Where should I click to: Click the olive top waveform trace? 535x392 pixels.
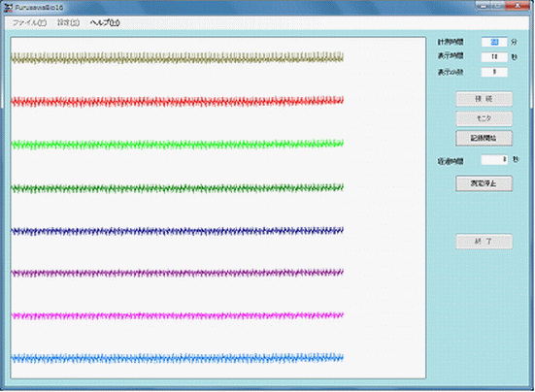click(x=177, y=57)
